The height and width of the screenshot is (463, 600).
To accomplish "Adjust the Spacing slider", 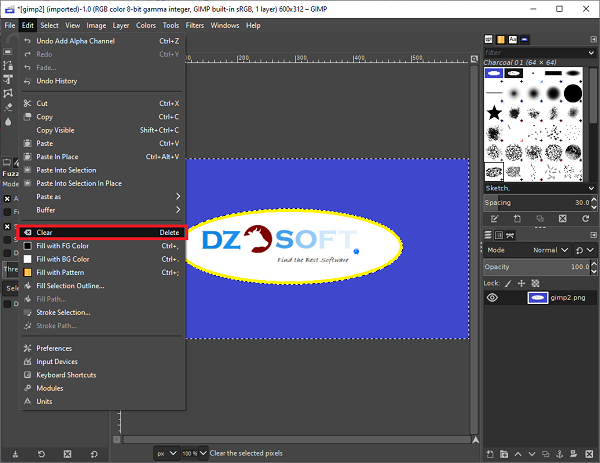I will pyautogui.click(x=537, y=202).
